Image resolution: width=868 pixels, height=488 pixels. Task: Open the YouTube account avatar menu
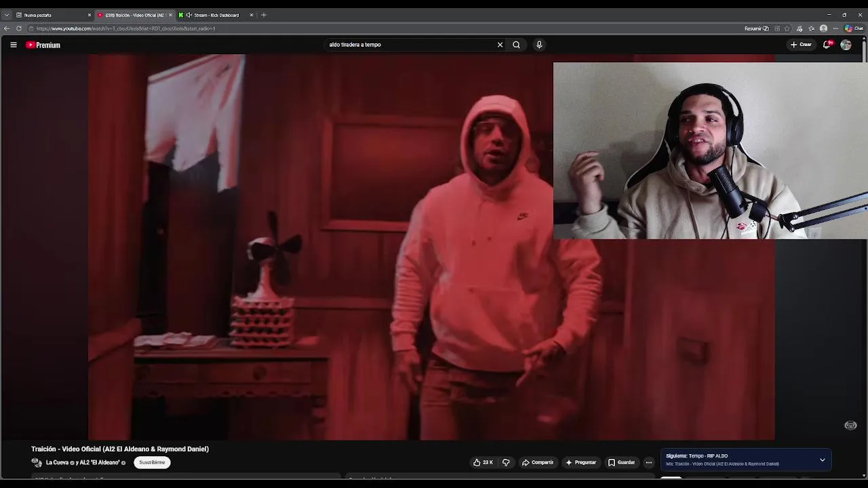click(846, 45)
